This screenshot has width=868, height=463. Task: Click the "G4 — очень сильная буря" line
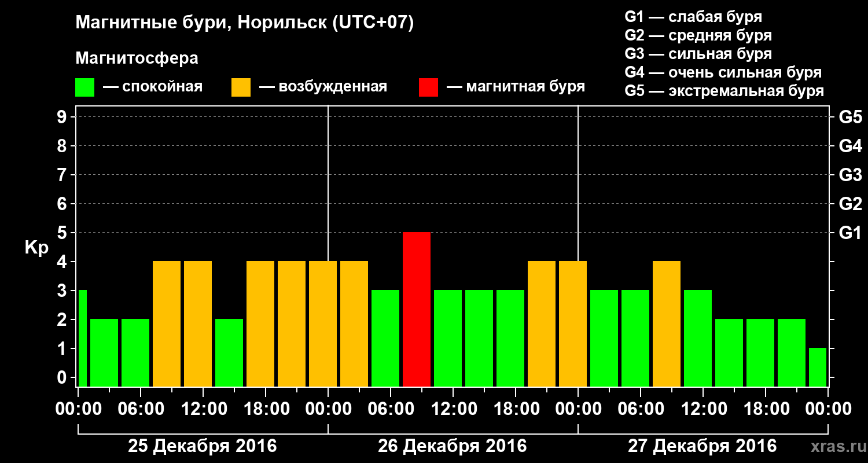(723, 72)
